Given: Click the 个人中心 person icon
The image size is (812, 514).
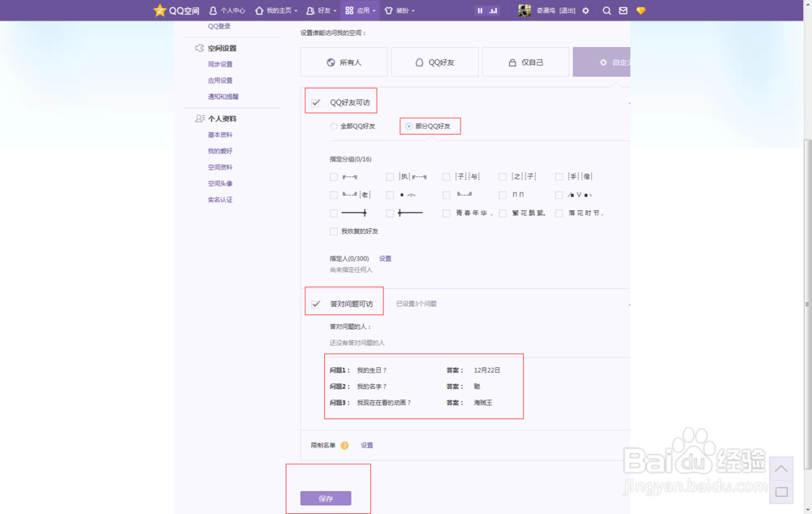Looking at the screenshot, I should point(212,11).
